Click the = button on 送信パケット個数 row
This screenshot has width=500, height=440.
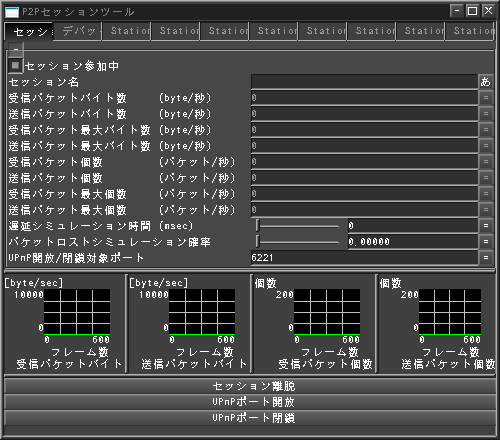[486, 178]
